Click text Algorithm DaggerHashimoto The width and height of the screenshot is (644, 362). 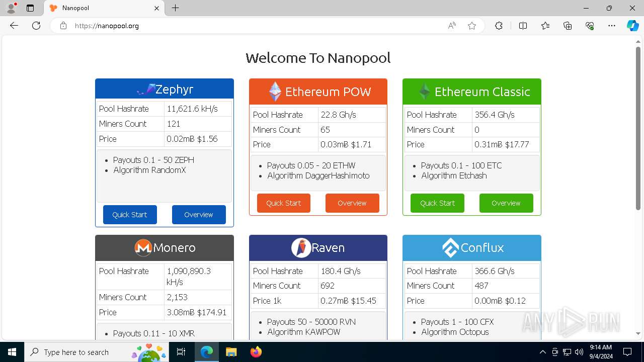(x=318, y=175)
